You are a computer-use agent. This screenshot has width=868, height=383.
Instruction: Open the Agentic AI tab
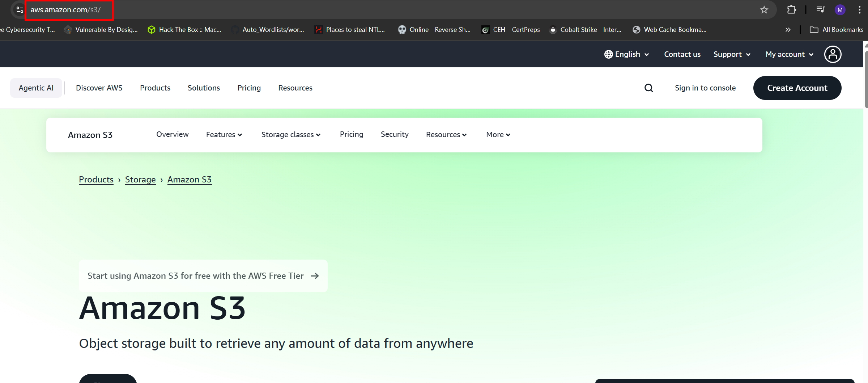[36, 88]
